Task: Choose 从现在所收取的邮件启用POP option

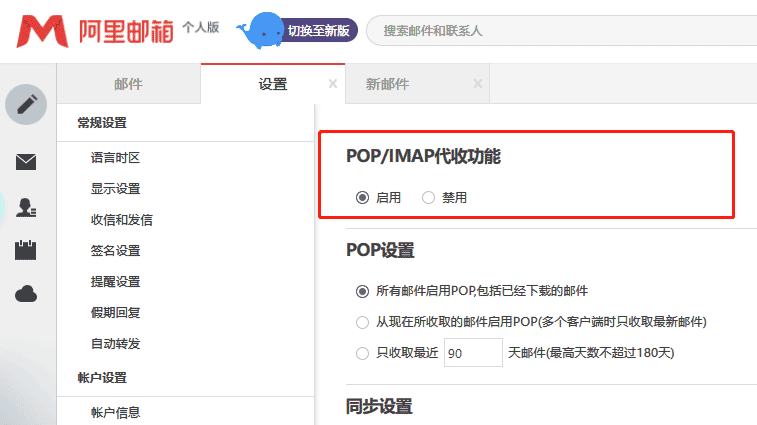Action: point(362,322)
